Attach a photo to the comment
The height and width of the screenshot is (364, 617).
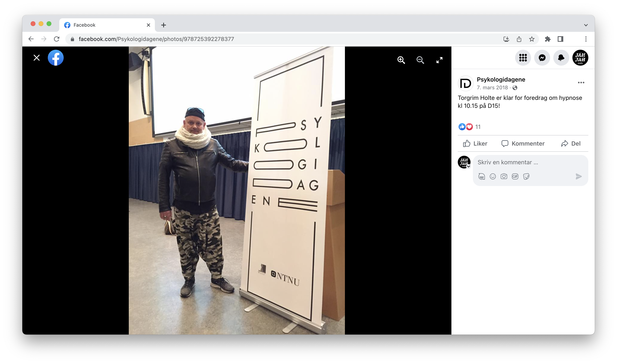click(x=504, y=176)
